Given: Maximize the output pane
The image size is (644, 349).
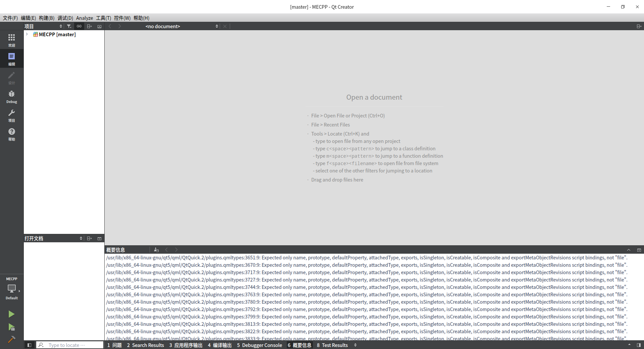Looking at the screenshot, I should 639,250.
